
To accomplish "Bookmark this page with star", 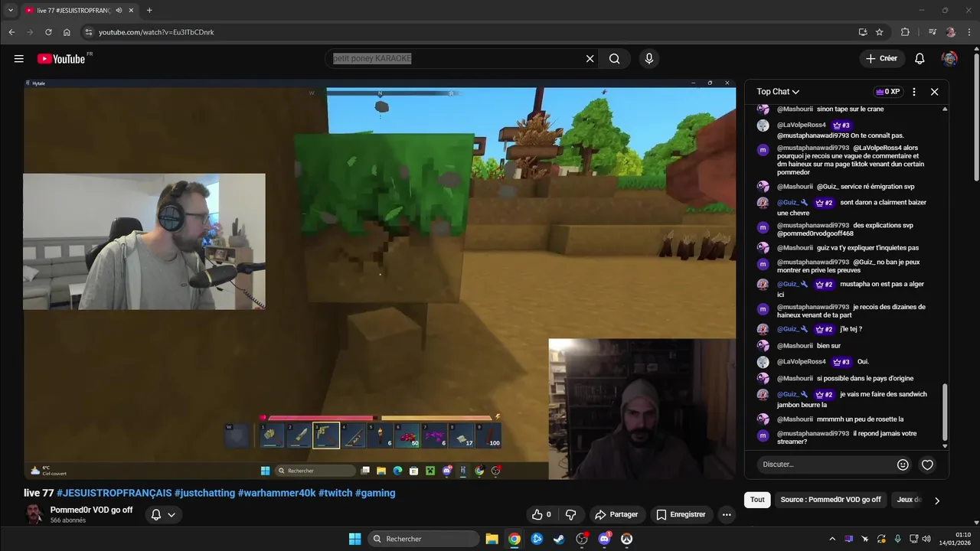I will pyautogui.click(x=880, y=32).
